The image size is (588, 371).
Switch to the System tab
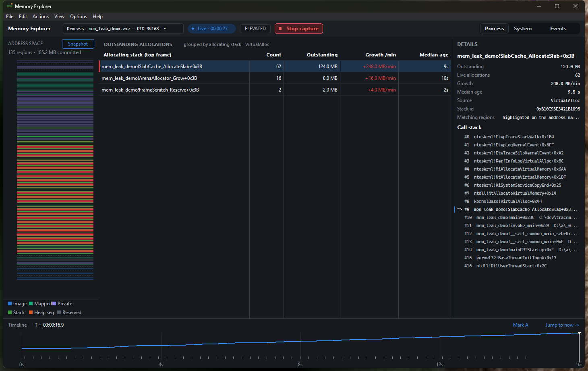(523, 29)
